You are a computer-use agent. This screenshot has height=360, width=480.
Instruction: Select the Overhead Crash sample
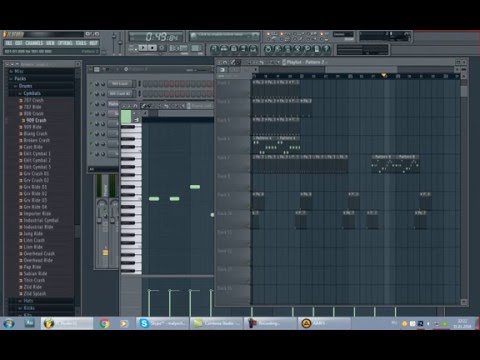[x=39, y=253]
